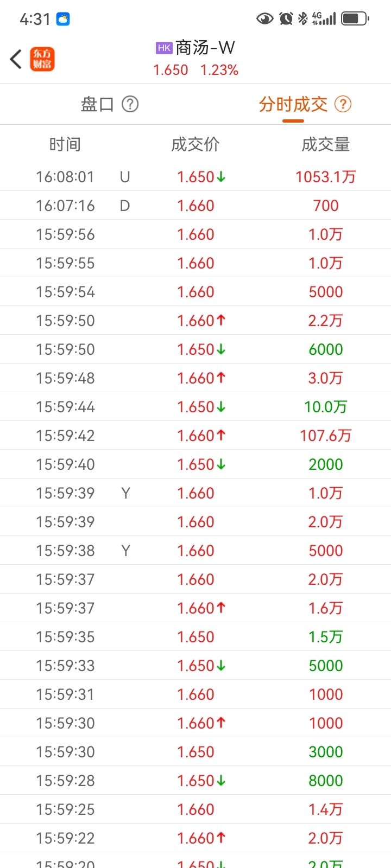Image resolution: width=391 pixels, height=868 pixels.
Task: Tap the back arrow icon
Action: [16, 59]
